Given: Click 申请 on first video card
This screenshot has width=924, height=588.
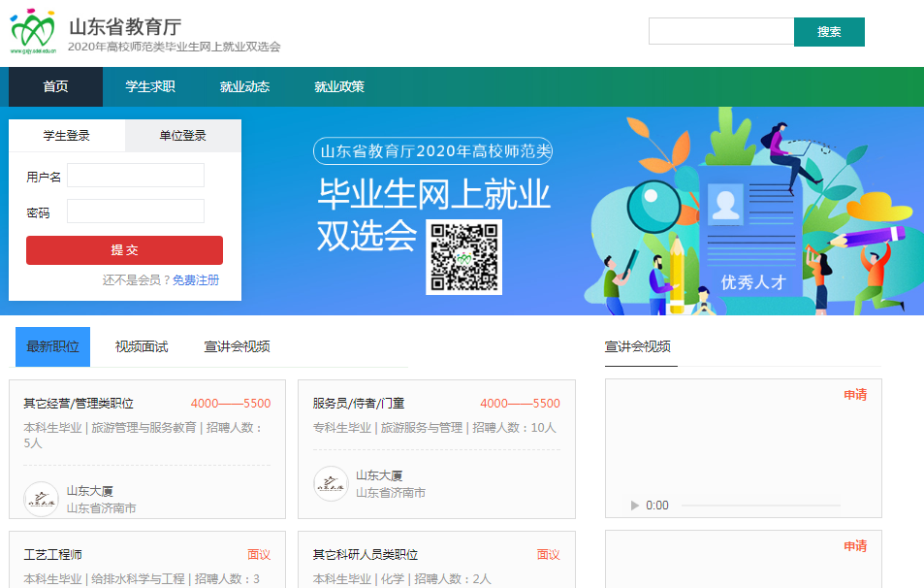Looking at the screenshot, I should (854, 395).
